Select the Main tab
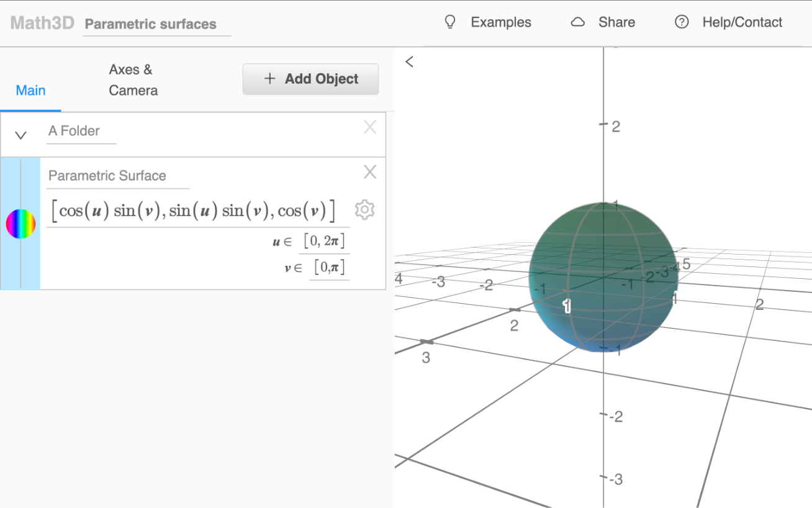 (x=30, y=91)
